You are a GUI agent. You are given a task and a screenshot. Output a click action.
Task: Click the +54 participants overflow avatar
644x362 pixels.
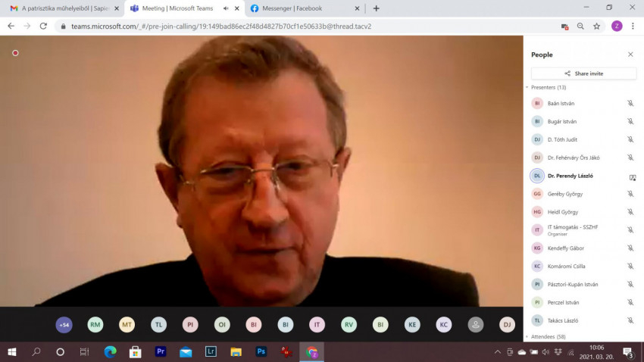point(64,325)
